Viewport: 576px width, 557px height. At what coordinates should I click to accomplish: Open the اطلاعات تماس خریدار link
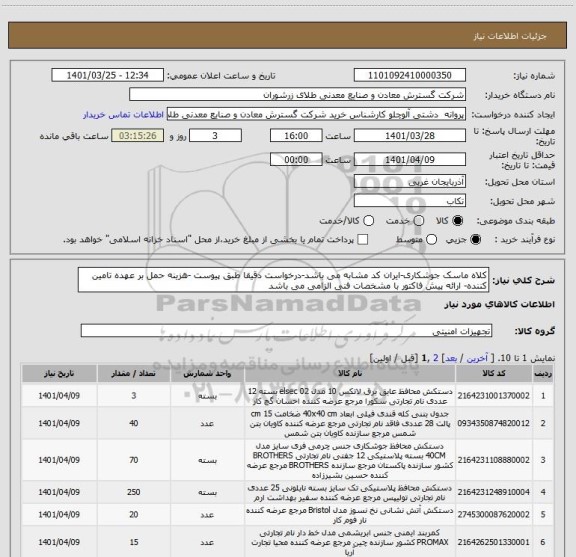tap(123, 115)
